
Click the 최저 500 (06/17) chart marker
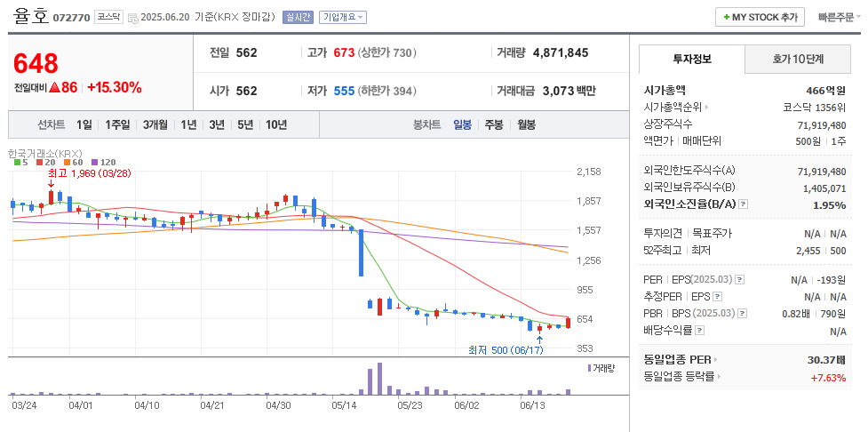[506, 350]
